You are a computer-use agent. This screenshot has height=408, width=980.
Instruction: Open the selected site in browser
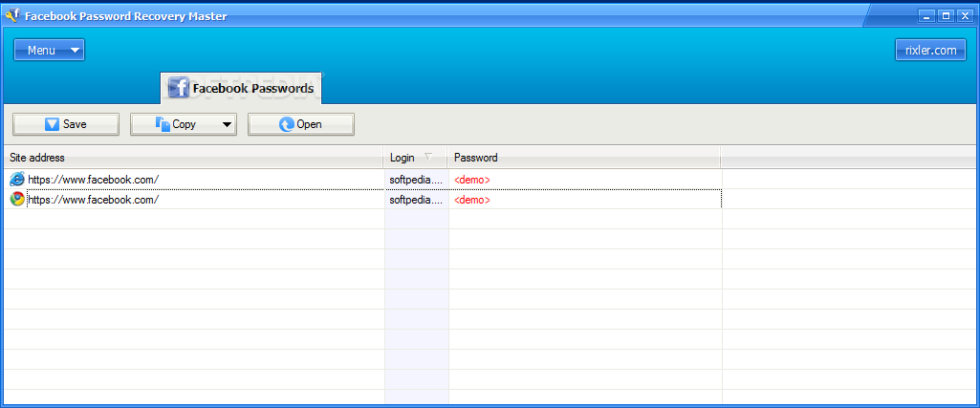(301, 124)
